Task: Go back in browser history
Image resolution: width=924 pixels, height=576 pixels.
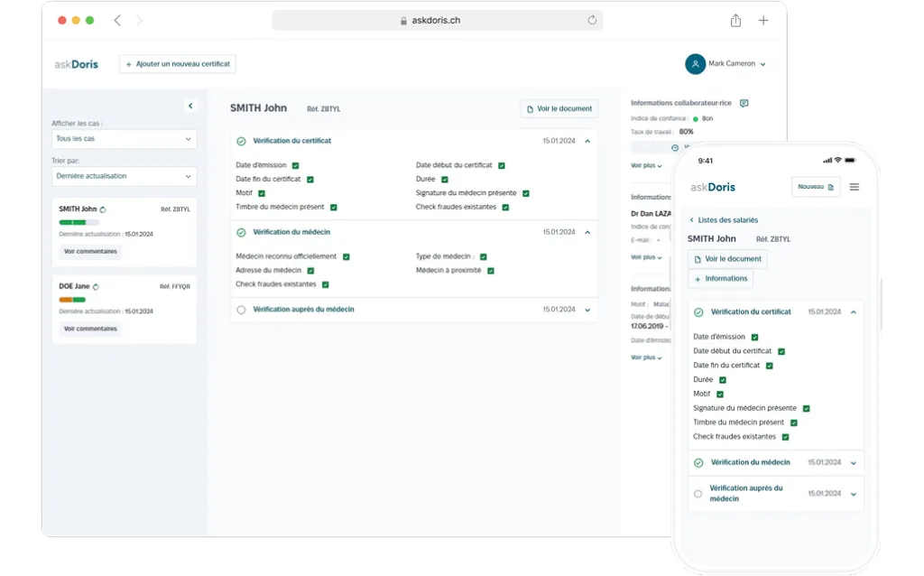Action: pos(117,20)
